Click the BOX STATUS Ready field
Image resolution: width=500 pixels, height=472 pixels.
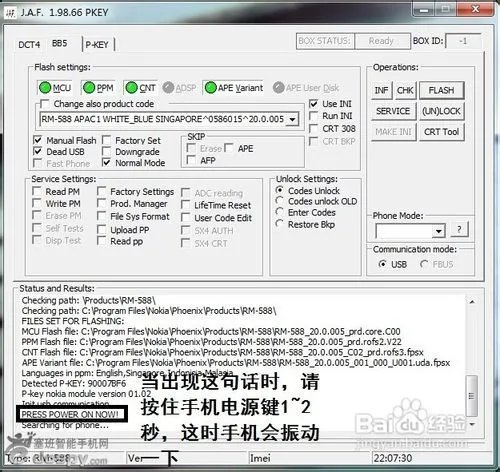click(382, 41)
